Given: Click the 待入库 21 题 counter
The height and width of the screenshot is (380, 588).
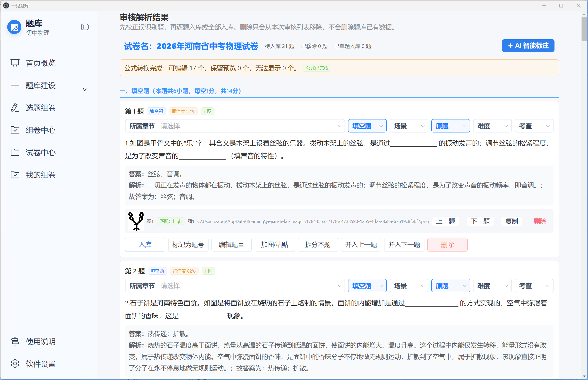Looking at the screenshot, I should pos(280,46).
